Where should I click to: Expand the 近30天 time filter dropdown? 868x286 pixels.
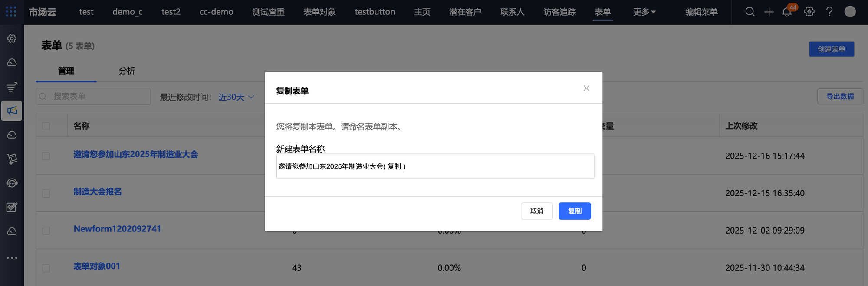(236, 97)
